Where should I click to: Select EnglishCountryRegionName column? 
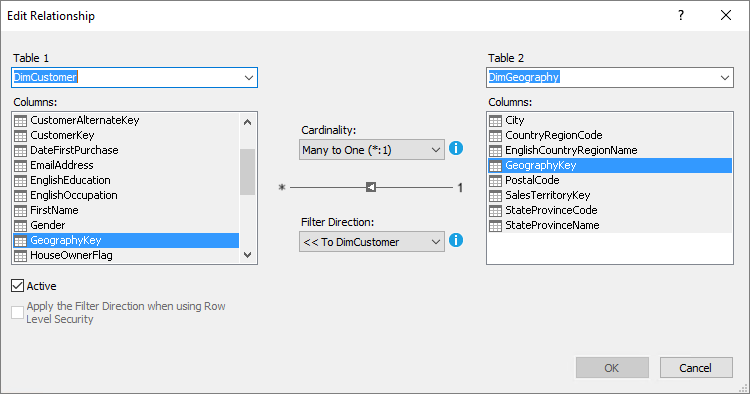610,150
